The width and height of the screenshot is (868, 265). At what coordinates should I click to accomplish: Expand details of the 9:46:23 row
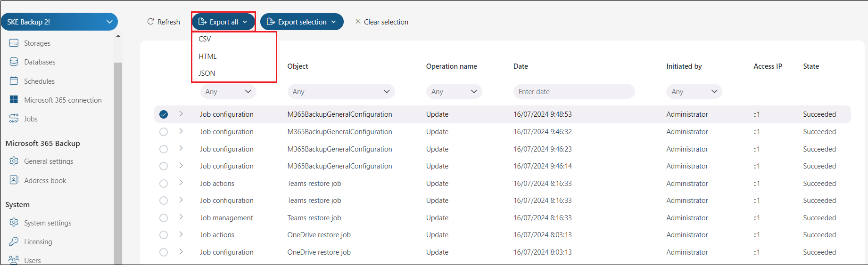[x=181, y=149]
